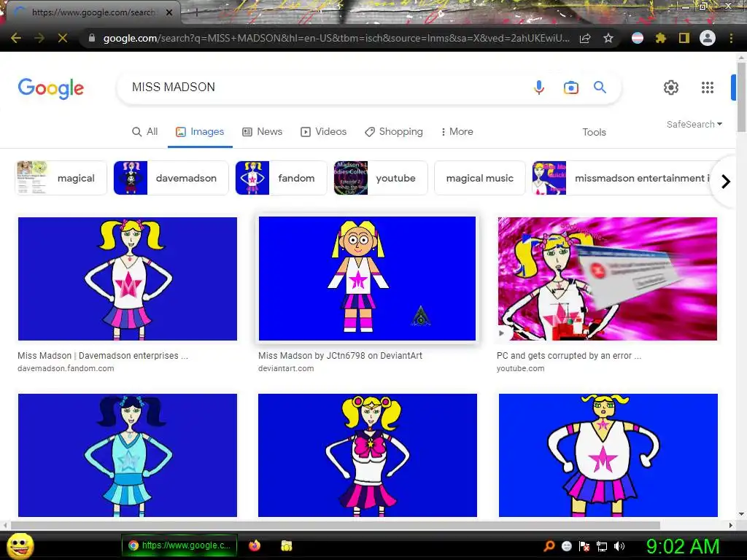Open 'Miss Madson by JCtn6798 on DeviantArt' link
The height and width of the screenshot is (560, 747).
coord(340,356)
